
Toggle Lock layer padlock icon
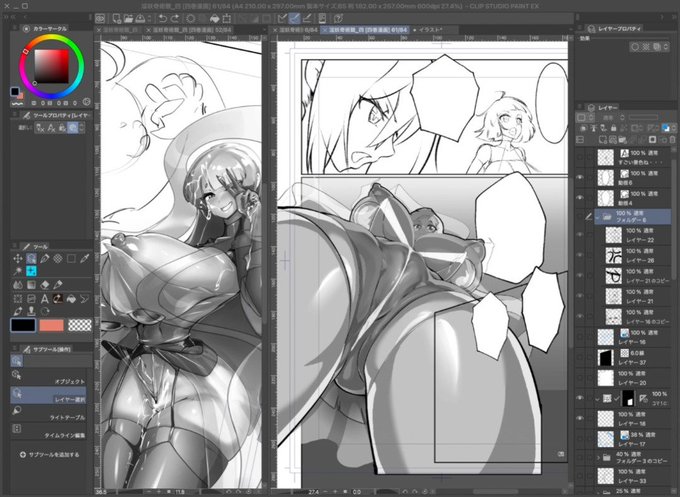pyautogui.click(x=614, y=128)
